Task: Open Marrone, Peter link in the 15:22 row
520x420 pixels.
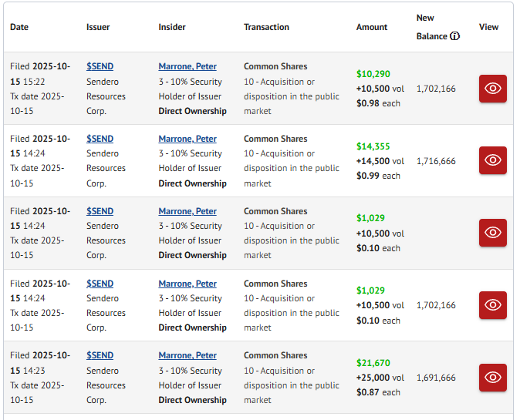Action: 187,66
